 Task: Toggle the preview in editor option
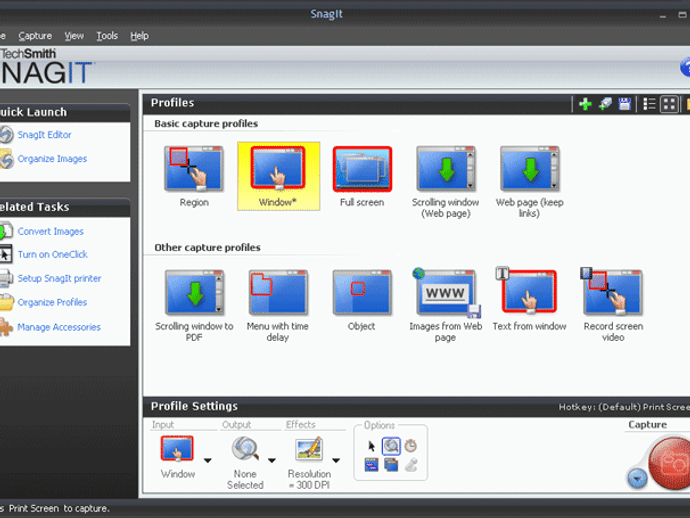pyautogui.click(x=391, y=446)
